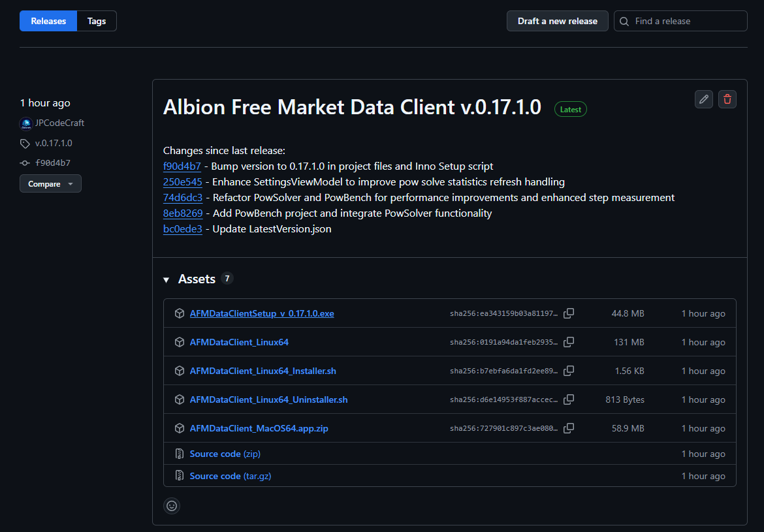This screenshot has height=532, width=764.
Task: Click the pencil edit release icon
Action: click(703, 99)
